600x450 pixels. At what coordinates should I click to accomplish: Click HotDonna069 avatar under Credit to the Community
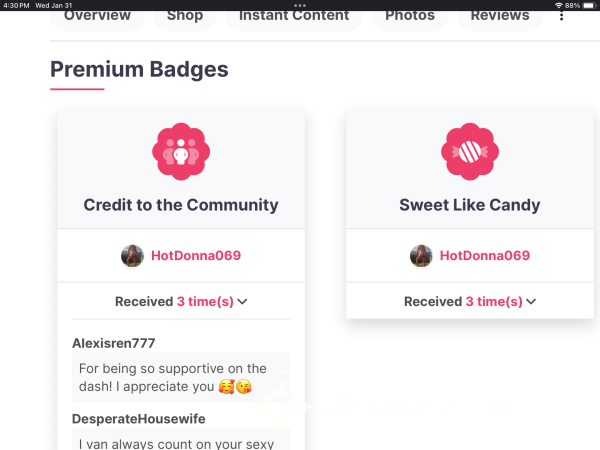pyautogui.click(x=132, y=256)
